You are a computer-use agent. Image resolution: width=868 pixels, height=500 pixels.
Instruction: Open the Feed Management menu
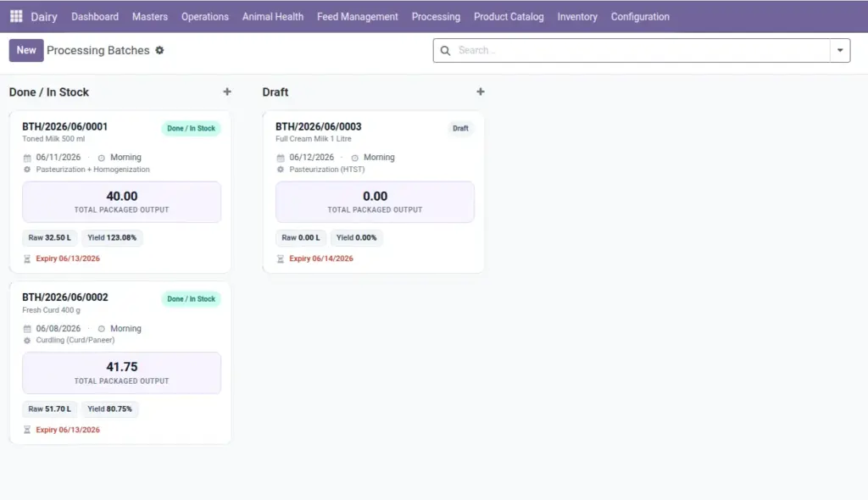357,17
